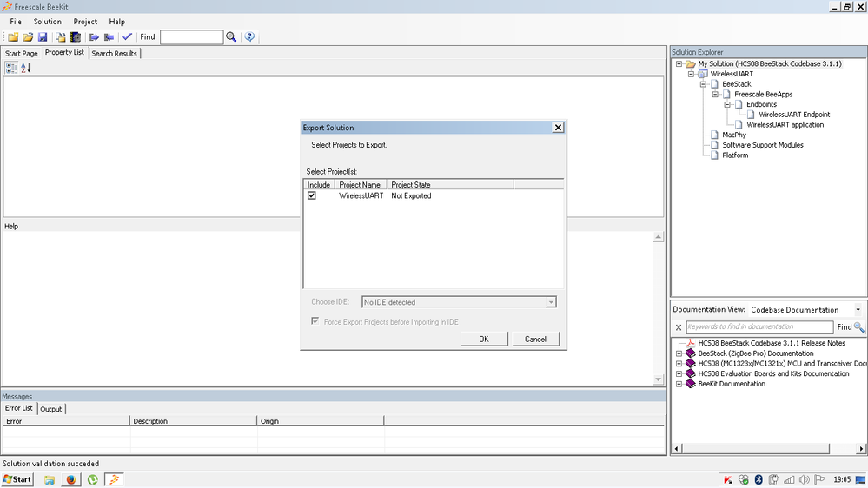Viewport: 868px width, 488px height.
Task: Click the Action Center flag tray icon
Action: pyautogui.click(x=819, y=479)
